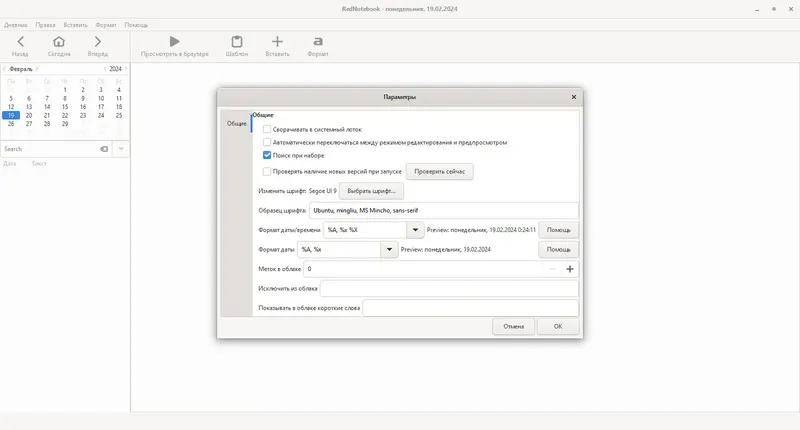The image size is (800, 430).
Task: Expand Формат даты dropdown arrow
Action: pyautogui.click(x=389, y=249)
